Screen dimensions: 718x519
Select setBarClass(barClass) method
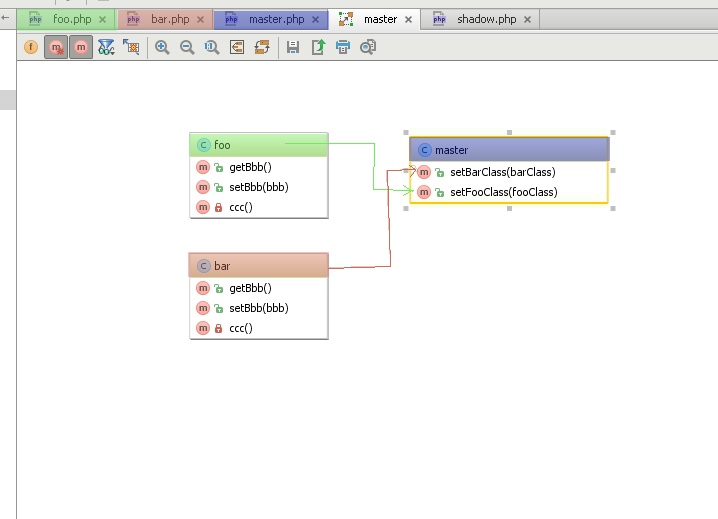coord(509,172)
